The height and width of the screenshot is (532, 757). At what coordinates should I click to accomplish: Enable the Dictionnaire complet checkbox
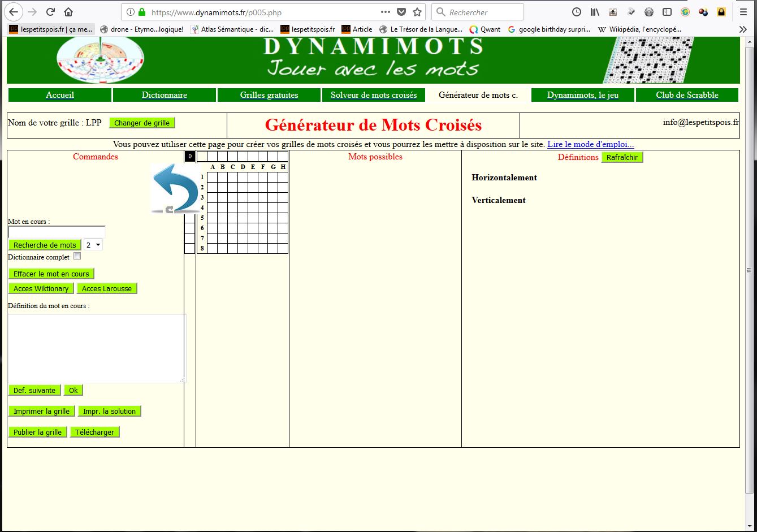(77, 256)
